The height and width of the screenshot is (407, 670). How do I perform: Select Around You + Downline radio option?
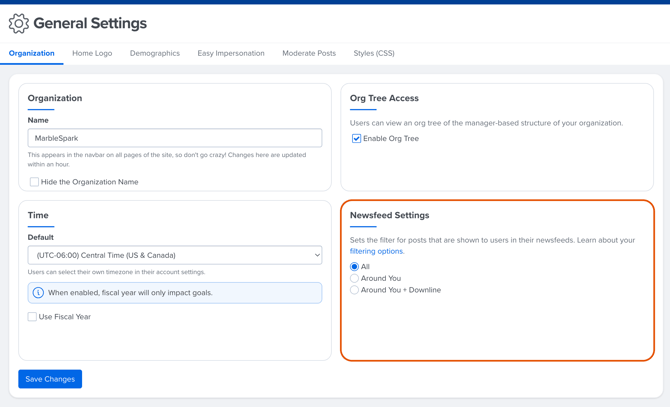click(354, 290)
